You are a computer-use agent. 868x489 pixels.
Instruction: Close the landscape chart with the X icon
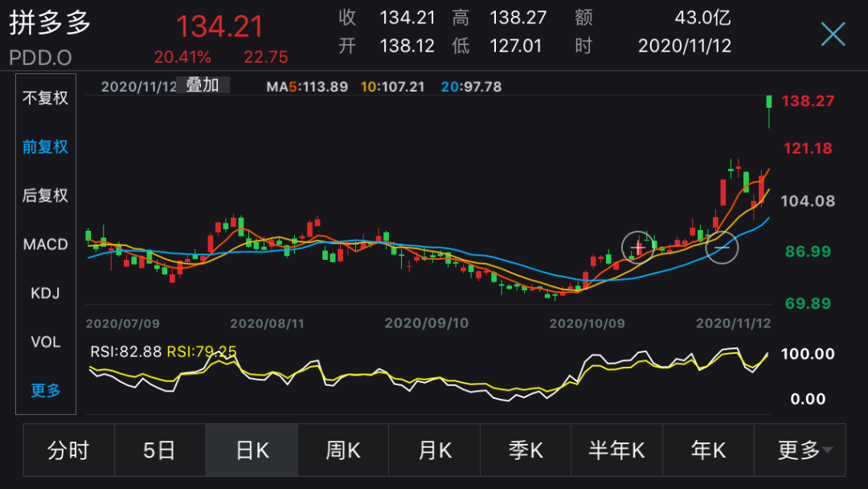(x=833, y=35)
